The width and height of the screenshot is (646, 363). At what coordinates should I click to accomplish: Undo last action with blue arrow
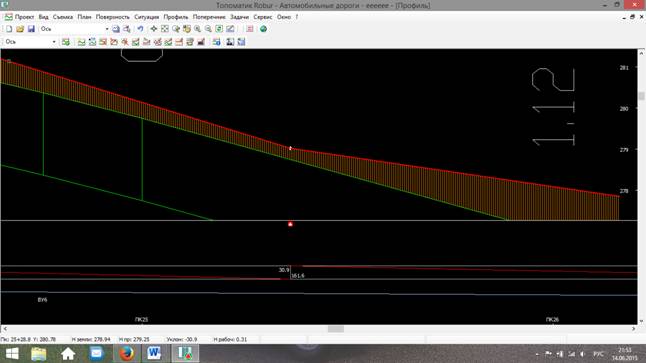click(140, 29)
